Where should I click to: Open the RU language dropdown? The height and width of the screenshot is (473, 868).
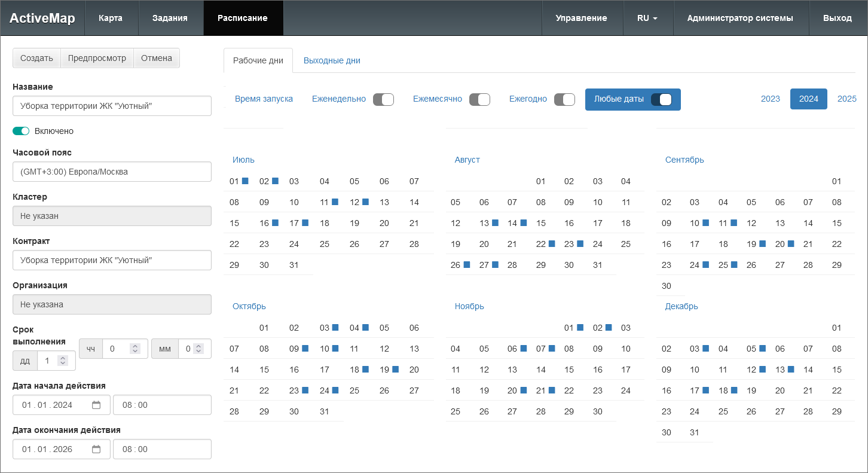click(x=647, y=18)
